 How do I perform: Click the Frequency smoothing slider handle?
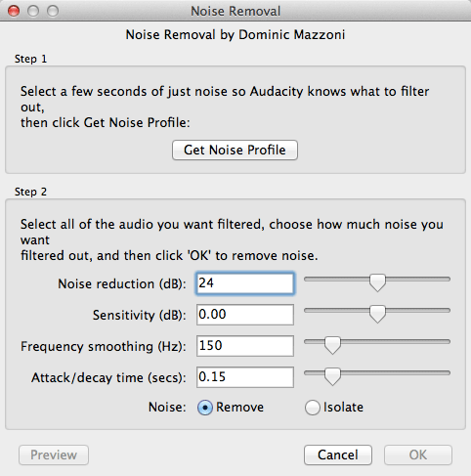332,345
